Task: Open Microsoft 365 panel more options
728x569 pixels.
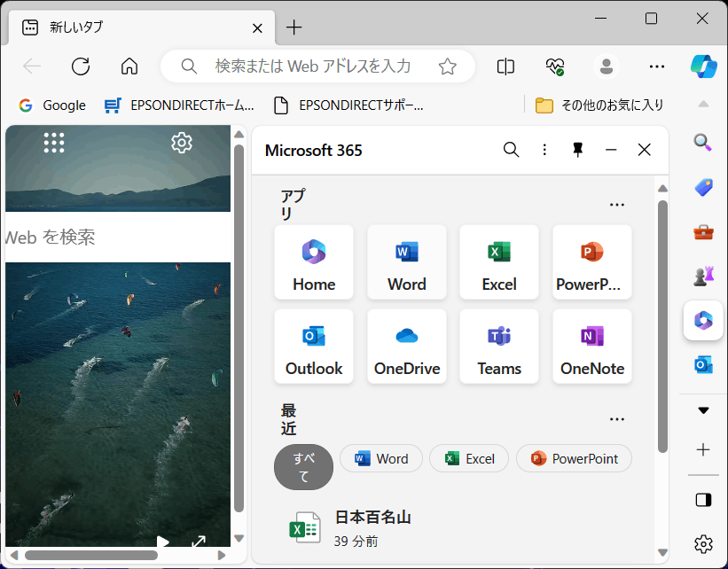Action: (x=544, y=150)
